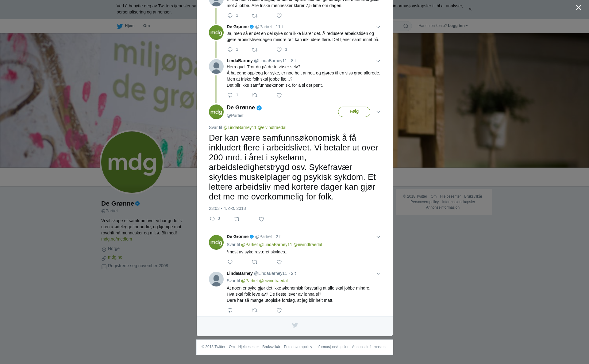This screenshot has width=589, height=364.
Task: Follow De Grønne with the Følg button
Action: click(x=354, y=112)
